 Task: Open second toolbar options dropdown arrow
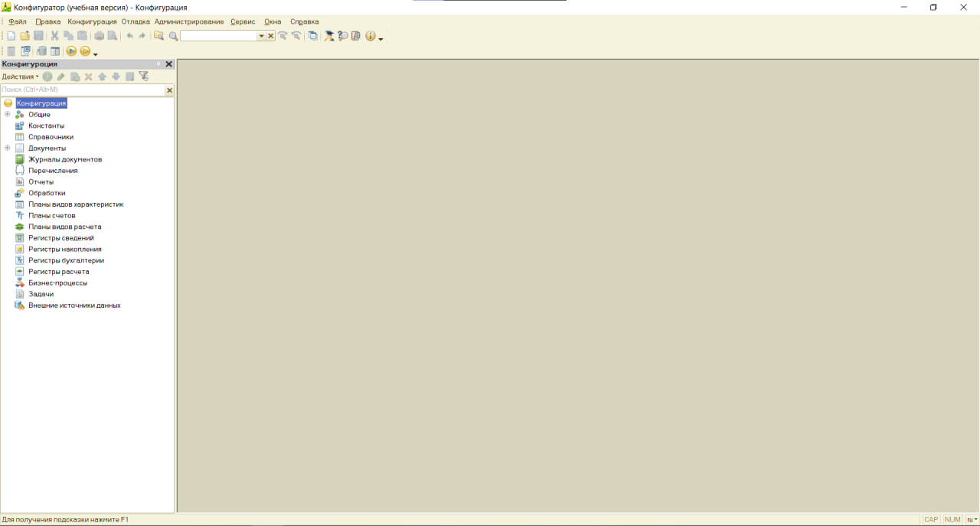point(96,54)
